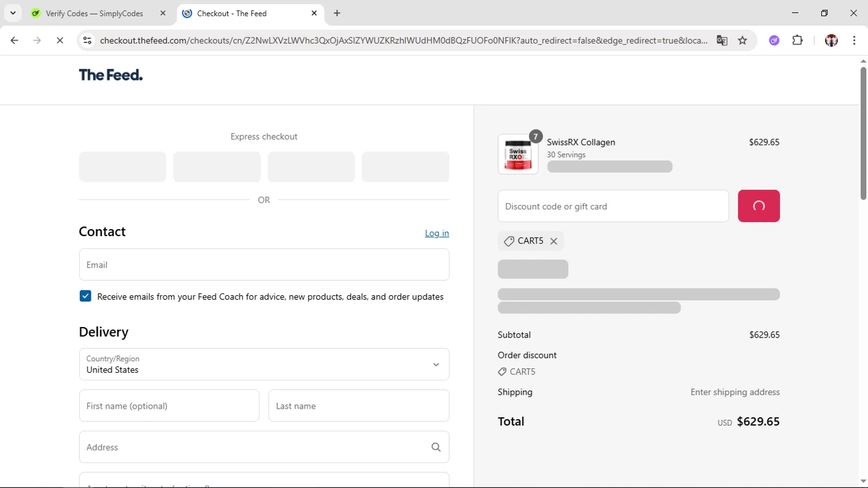Image resolution: width=868 pixels, height=488 pixels.
Task: Close the Verify Codes tab
Action: 163,13
